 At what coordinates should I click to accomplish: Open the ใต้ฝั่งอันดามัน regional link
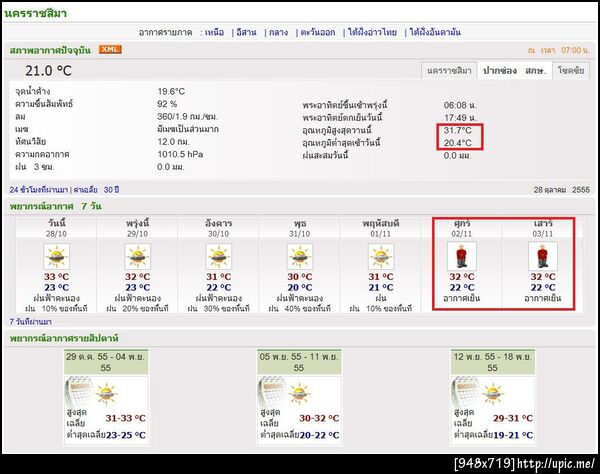point(435,33)
